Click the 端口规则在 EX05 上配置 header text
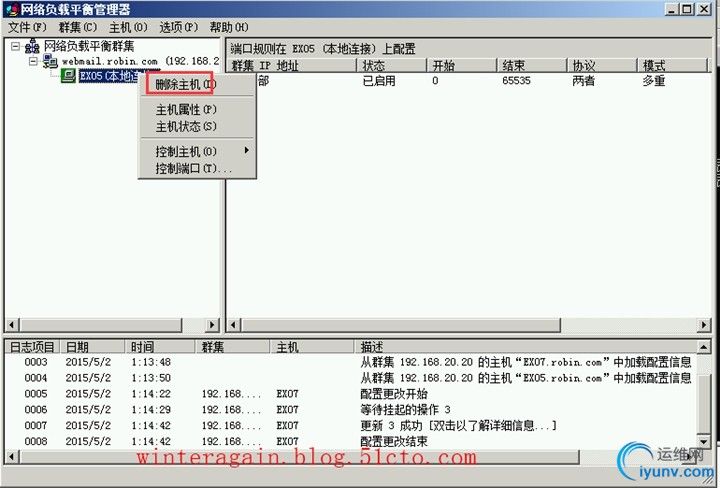720x488 pixels. [x=323, y=49]
